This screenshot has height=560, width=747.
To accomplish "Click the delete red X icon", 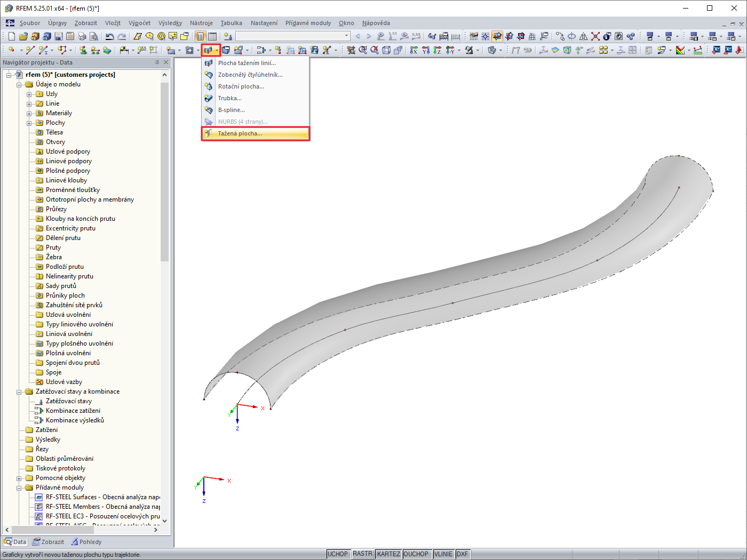I will [595, 36].
